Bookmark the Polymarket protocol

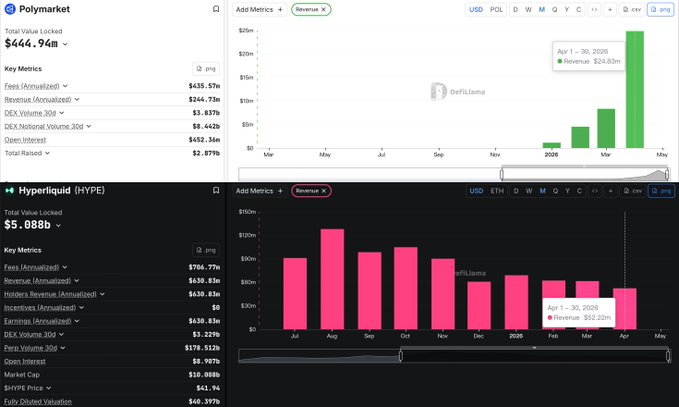tap(216, 9)
